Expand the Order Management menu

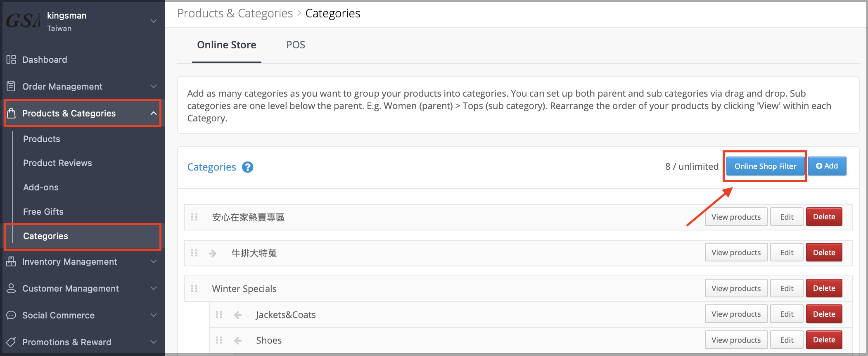point(82,86)
